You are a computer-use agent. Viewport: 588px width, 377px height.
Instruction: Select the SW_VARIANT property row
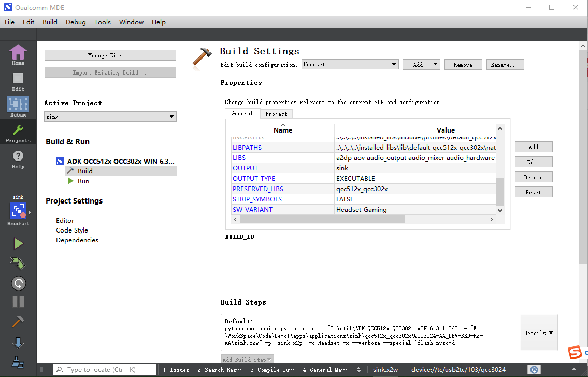coord(364,210)
